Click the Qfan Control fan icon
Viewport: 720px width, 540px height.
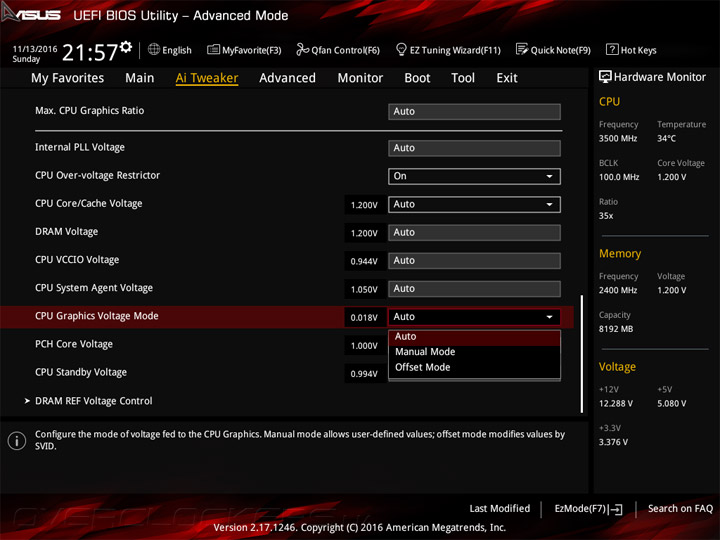click(x=302, y=49)
